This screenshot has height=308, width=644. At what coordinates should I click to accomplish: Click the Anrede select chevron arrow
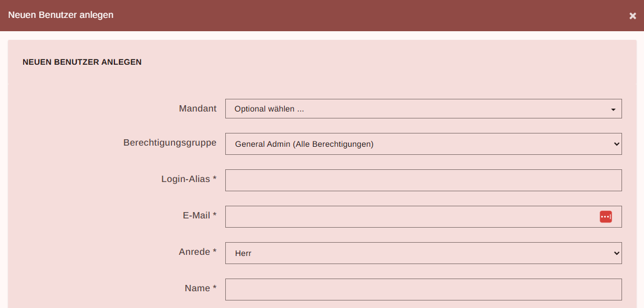[616, 253]
